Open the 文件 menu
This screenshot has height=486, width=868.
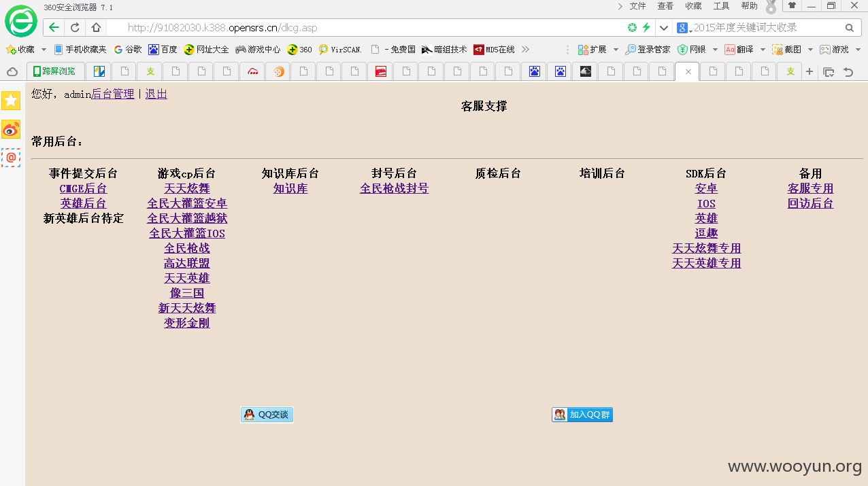click(637, 6)
